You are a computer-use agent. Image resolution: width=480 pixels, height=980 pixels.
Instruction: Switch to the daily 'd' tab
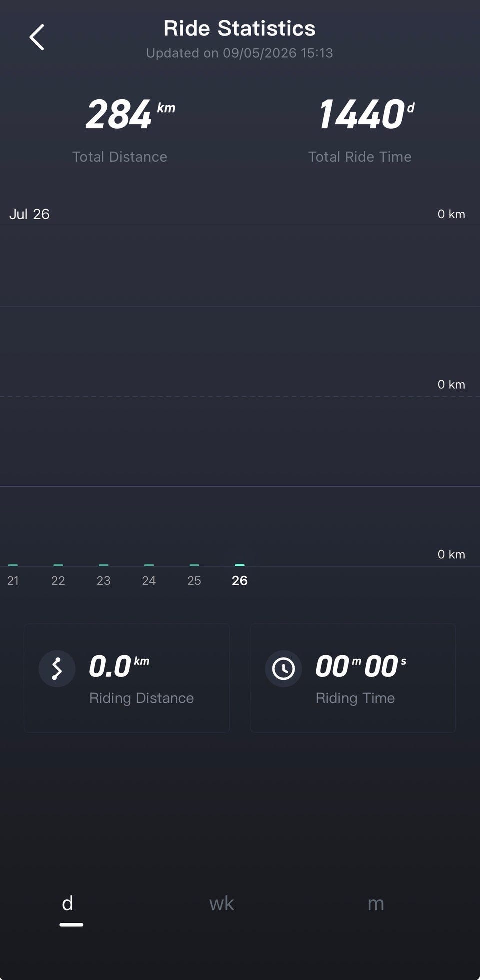coord(68,904)
